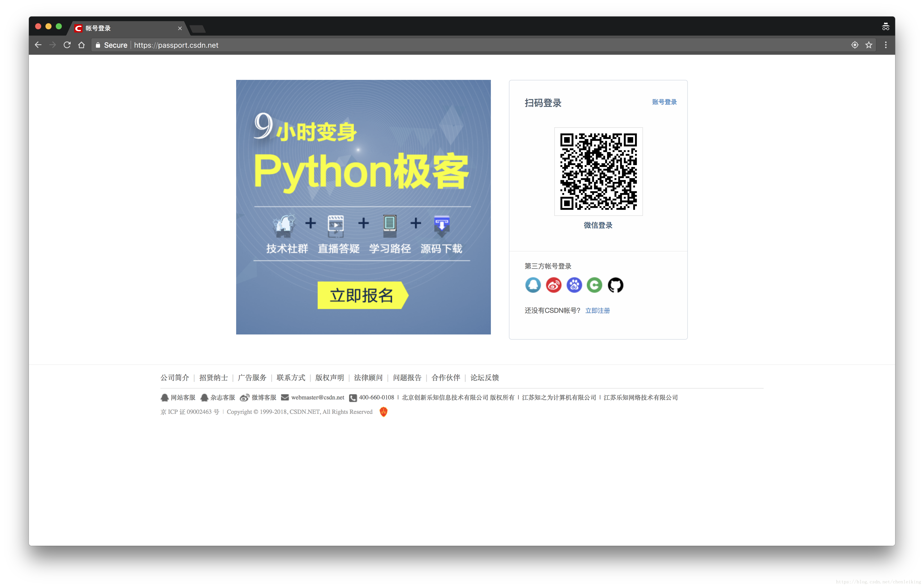
Task: Click the browser forward arrow
Action: [x=53, y=45]
